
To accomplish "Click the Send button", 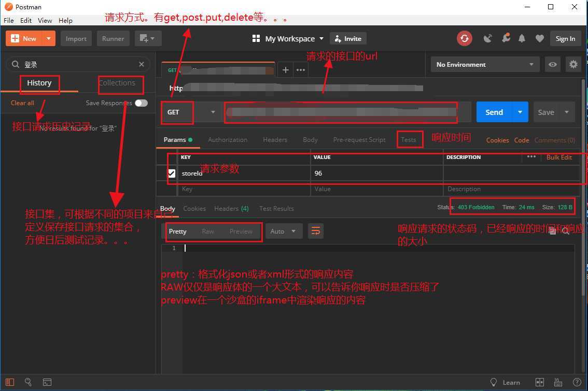I will coord(494,112).
